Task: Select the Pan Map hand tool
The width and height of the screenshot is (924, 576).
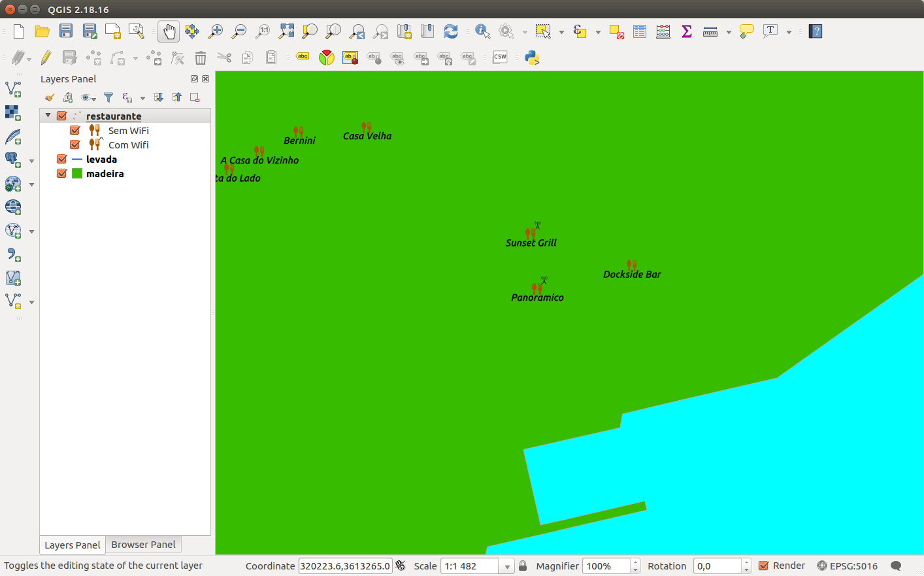Action: click(x=169, y=31)
